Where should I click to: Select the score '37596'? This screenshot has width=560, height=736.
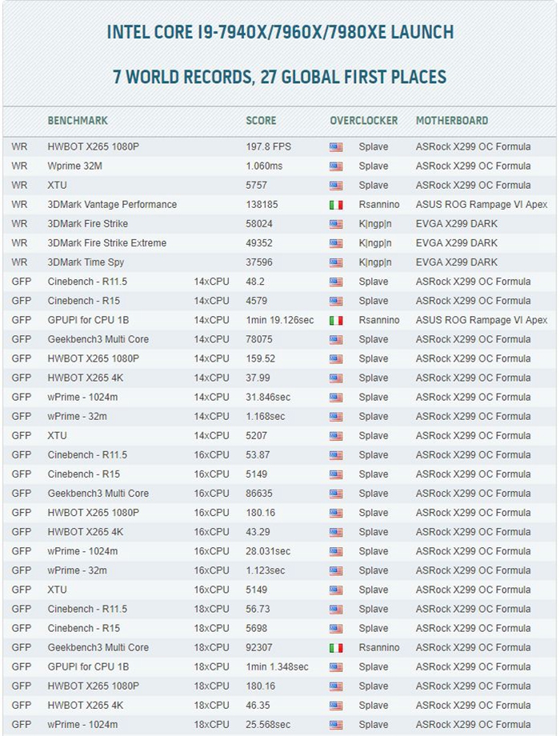259,262
